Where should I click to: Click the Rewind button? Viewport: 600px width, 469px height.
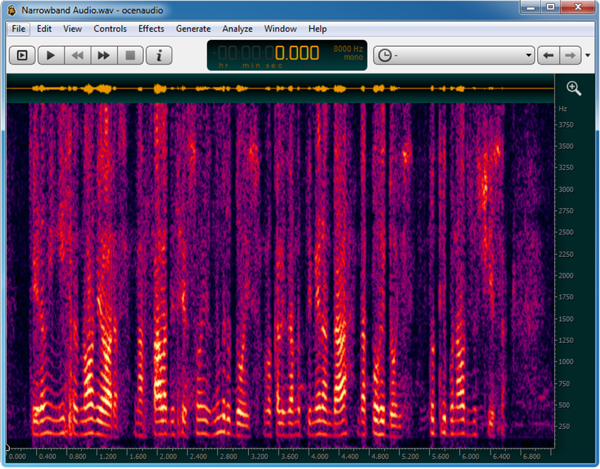(x=78, y=55)
